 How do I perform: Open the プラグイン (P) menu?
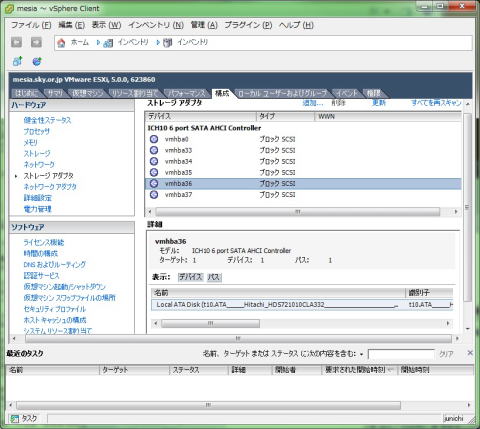coord(248,25)
